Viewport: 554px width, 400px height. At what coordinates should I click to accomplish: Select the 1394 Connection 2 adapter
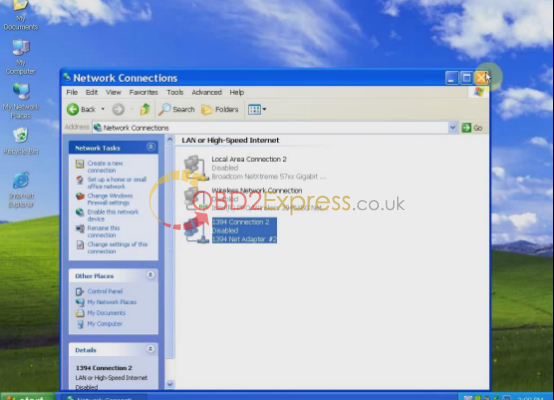[x=244, y=231]
